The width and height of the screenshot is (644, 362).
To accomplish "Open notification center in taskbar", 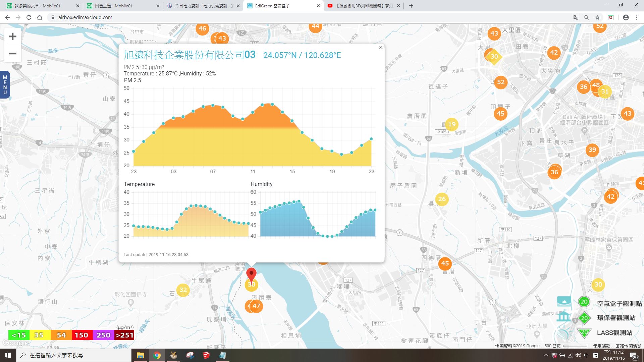I will click(634, 355).
